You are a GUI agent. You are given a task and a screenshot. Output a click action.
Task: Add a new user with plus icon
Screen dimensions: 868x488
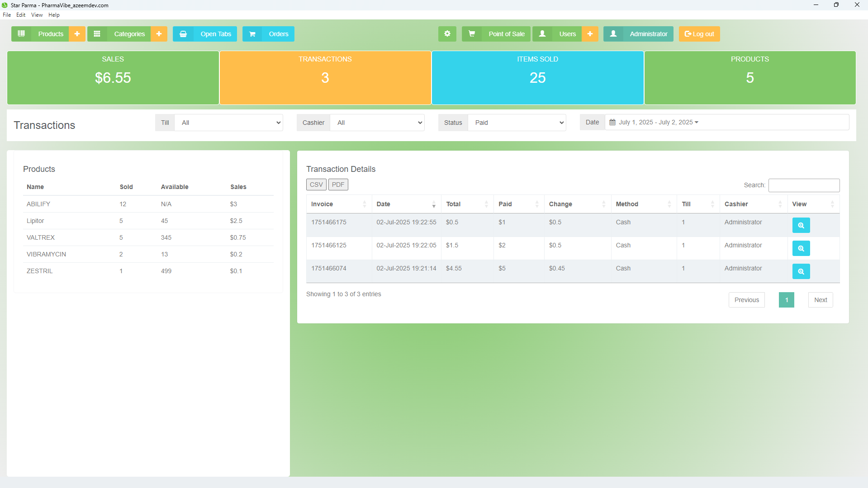[590, 34]
